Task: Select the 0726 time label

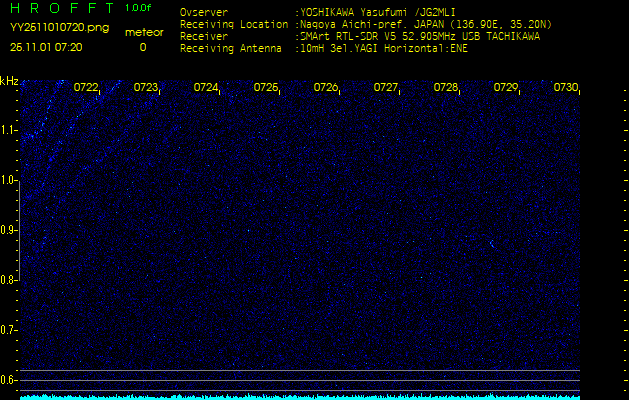Action: pyautogui.click(x=326, y=88)
